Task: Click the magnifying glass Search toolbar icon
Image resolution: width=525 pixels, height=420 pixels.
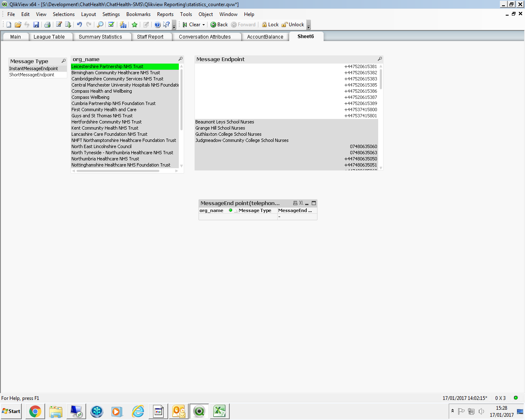Action: pos(100,25)
